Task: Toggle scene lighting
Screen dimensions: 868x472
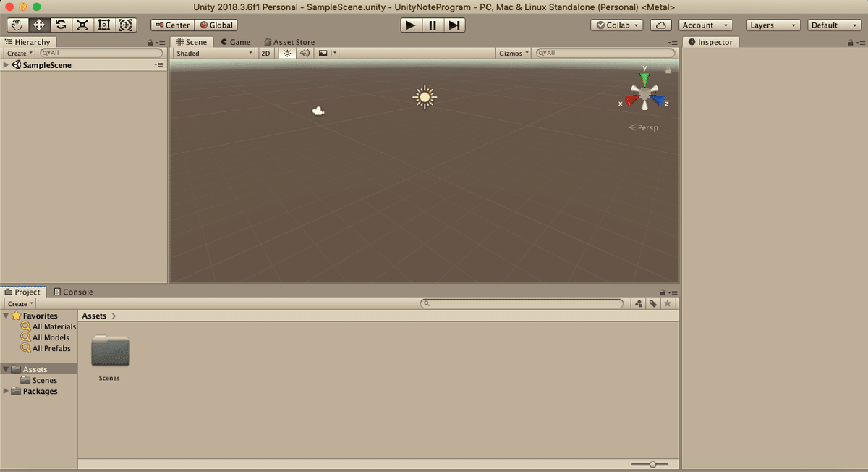Action: (x=287, y=53)
